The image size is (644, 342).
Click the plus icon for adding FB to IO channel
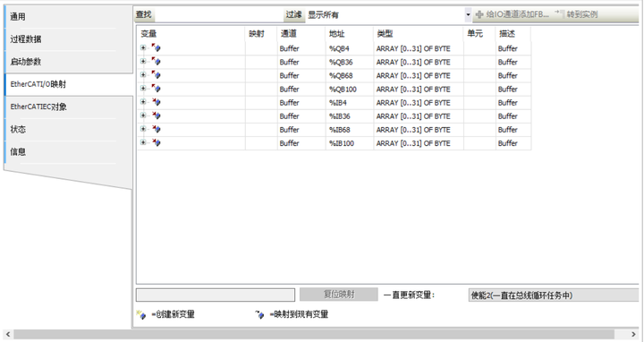click(x=479, y=15)
